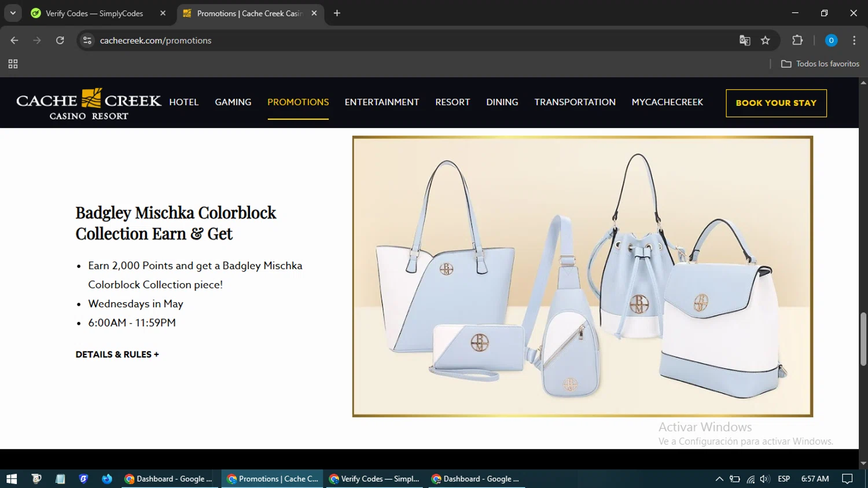Click the text '6:00AM - 11:59PM'
This screenshot has height=488, width=868.
[x=132, y=323]
